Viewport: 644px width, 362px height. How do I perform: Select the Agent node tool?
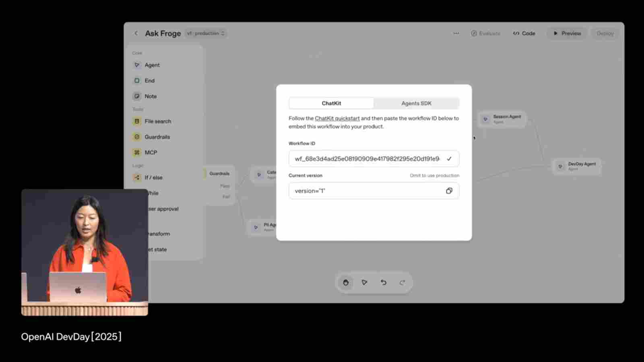click(152, 65)
